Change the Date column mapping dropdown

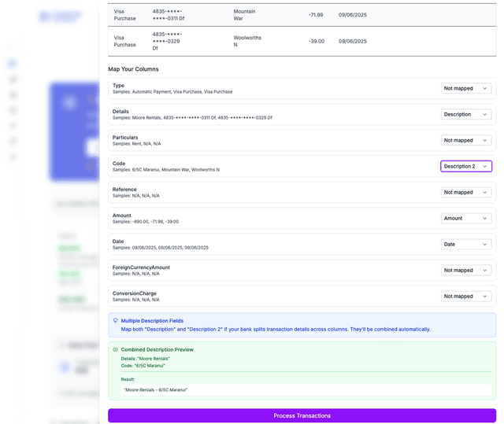(x=465, y=244)
